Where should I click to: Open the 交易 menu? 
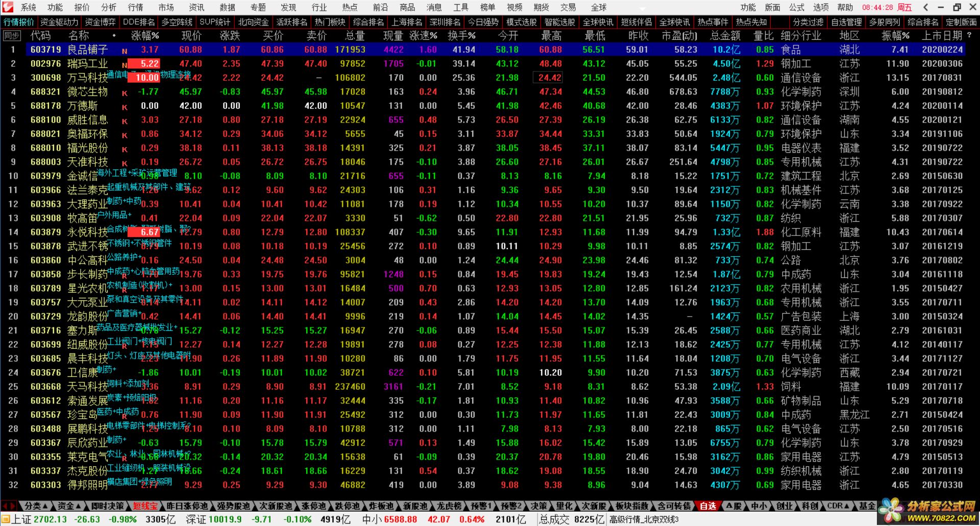(568, 7)
